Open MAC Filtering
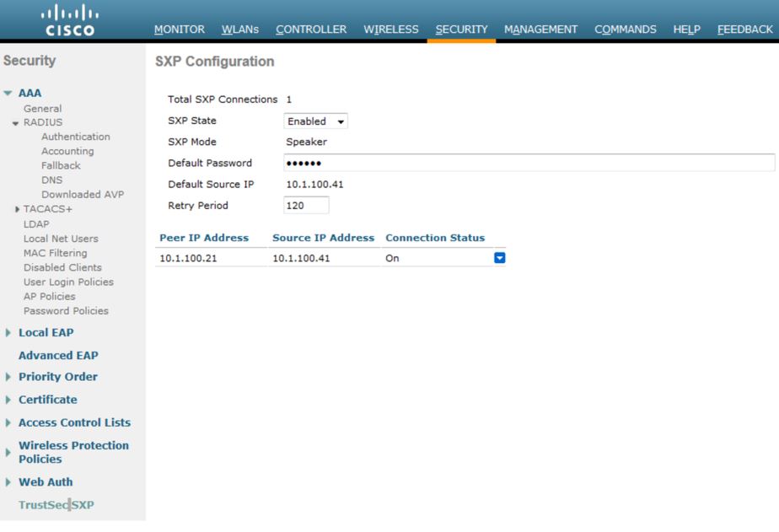The image size is (779, 532). click(x=55, y=253)
